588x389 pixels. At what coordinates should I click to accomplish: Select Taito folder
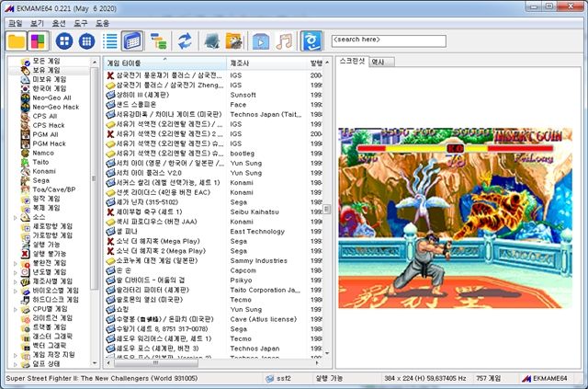tap(40, 162)
